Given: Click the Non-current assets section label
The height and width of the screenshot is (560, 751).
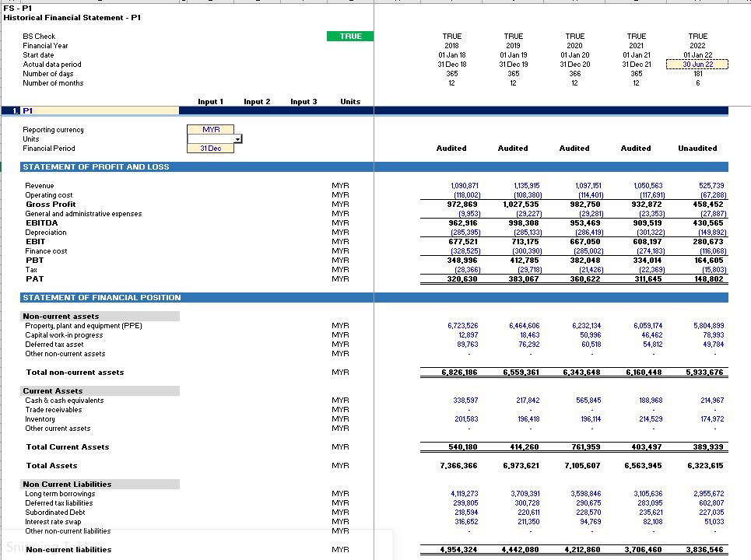Looking at the screenshot, I should [x=61, y=317].
